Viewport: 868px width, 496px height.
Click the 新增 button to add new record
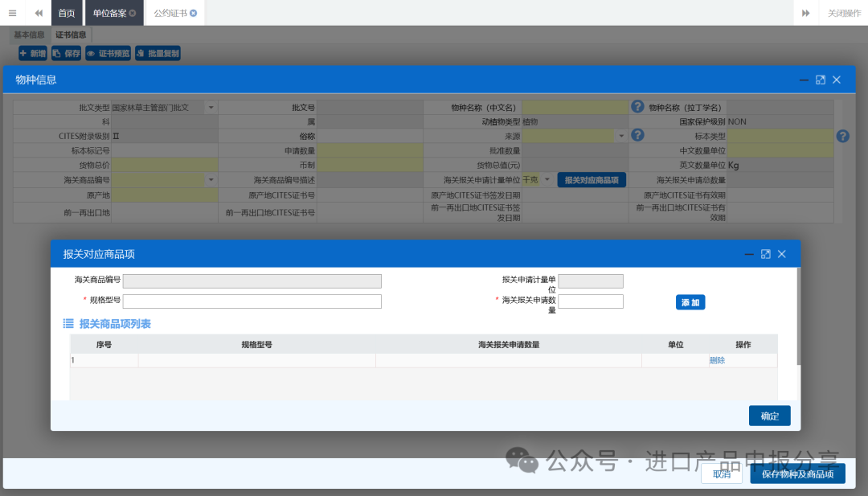(x=32, y=52)
